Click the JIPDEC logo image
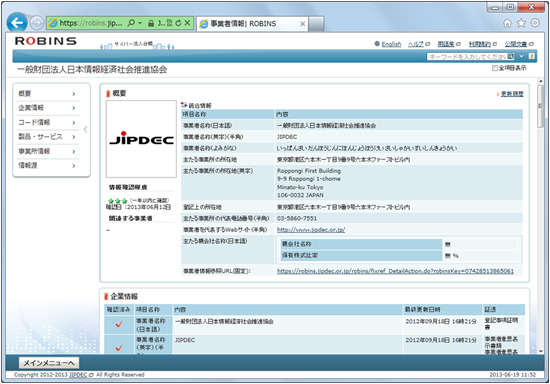 [x=141, y=139]
